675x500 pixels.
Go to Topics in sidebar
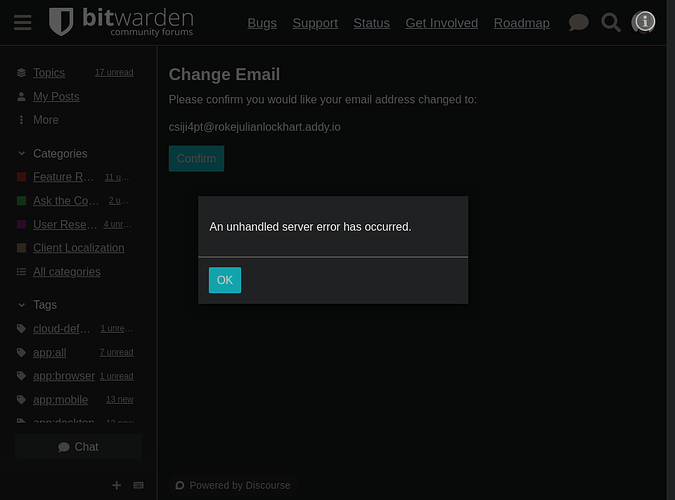[49, 73]
